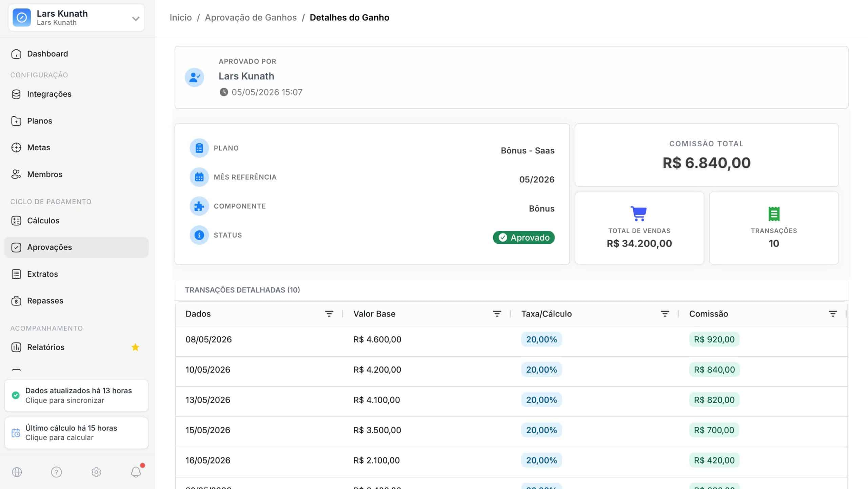Click the R$ 6.840,00 total commission value

point(707,163)
